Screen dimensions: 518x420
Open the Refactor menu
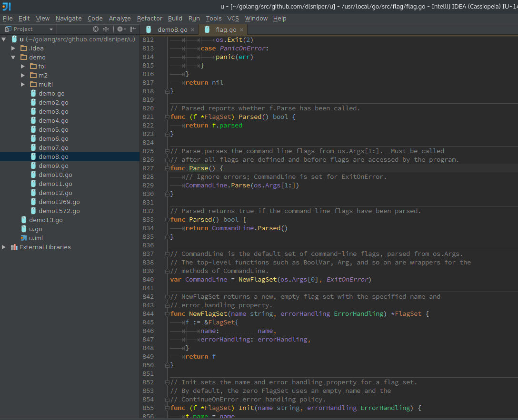click(149, 18)
